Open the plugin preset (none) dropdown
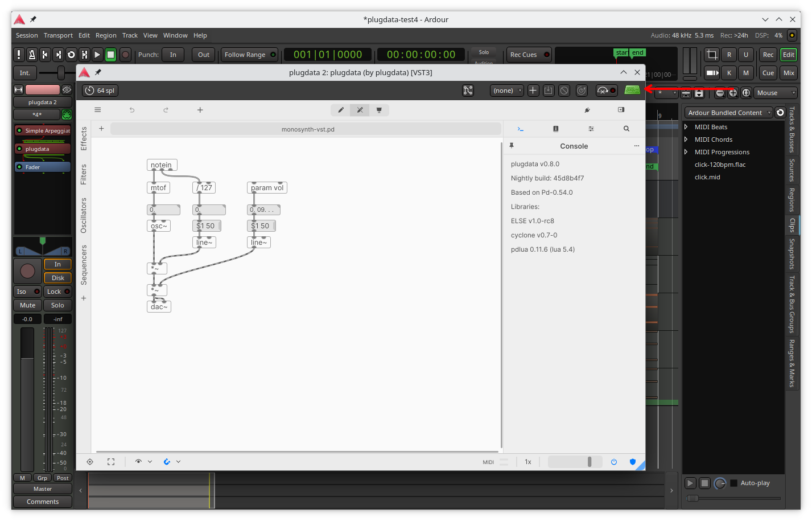Screen dimensions: 812x521 [506, 91]
